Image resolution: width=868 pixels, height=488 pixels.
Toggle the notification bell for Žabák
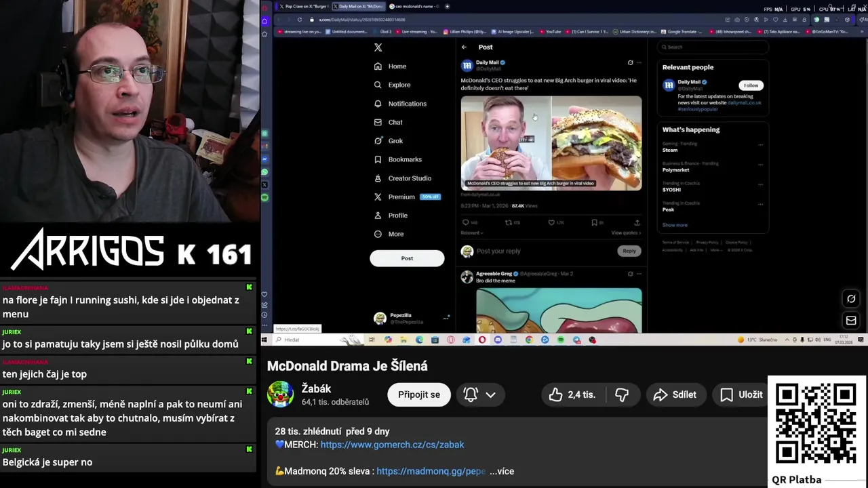click(x=471, y=394)
